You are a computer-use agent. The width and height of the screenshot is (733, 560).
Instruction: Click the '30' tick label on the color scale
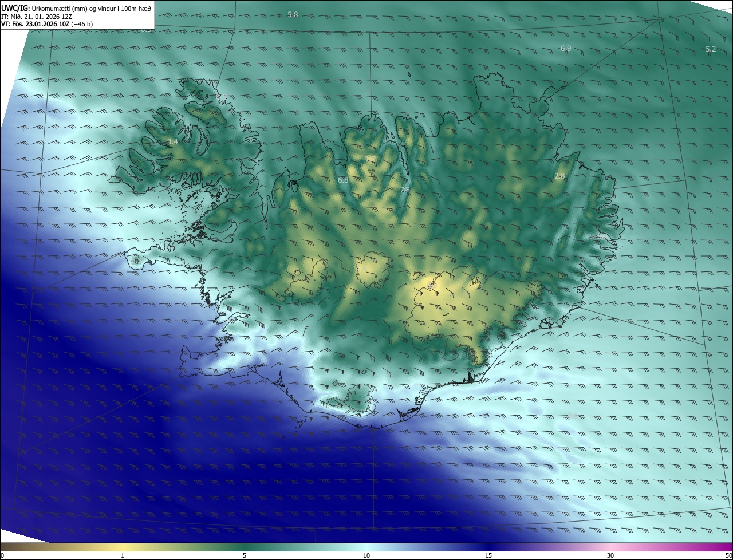click(610, 555)
